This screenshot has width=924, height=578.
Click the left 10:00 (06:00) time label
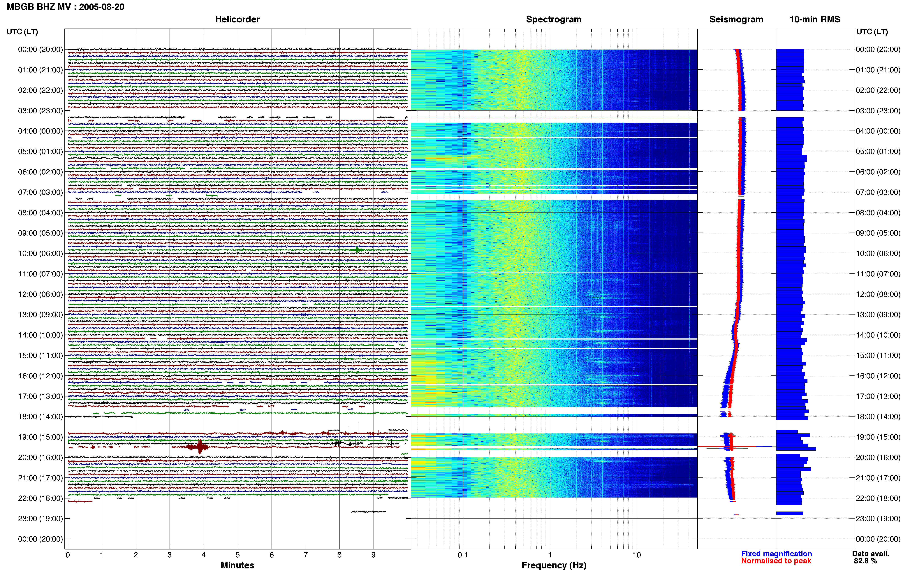[40, 253]
